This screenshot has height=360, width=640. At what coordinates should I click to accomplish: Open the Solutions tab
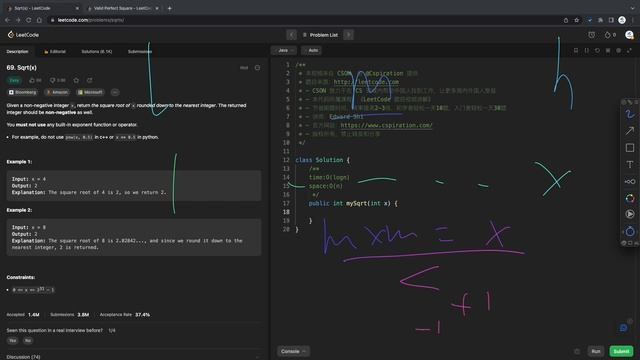click(97, 51)
